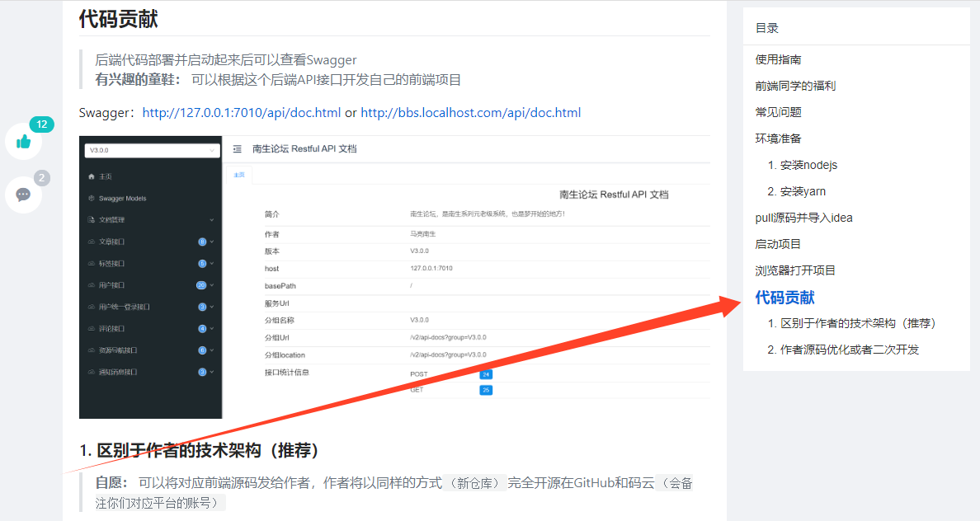Navigate to 安装nodejs in the contents
980x521 pixels.
point(808,165)
